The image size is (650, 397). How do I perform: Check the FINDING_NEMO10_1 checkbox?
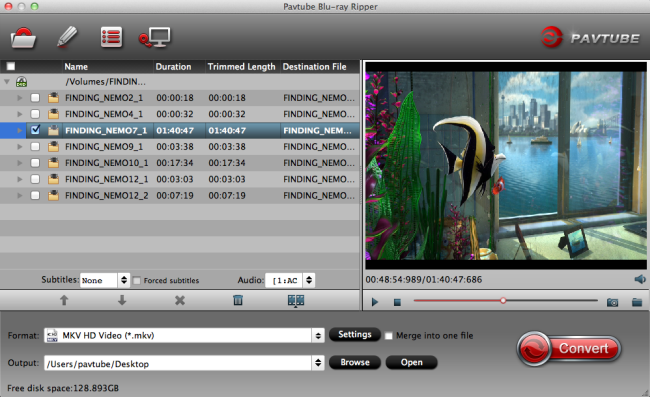pos(35,163)
